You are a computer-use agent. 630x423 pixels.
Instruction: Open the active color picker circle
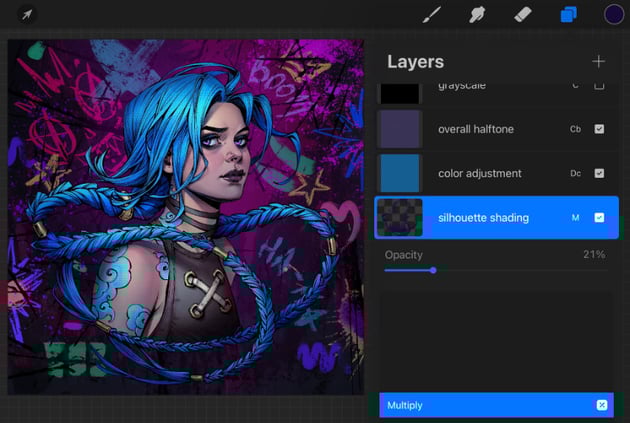(x=614, y=14)
